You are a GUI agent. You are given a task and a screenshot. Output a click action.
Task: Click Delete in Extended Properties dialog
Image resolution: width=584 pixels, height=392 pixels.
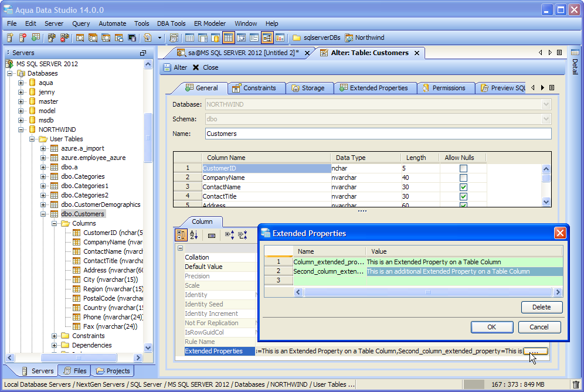(541, 307)
